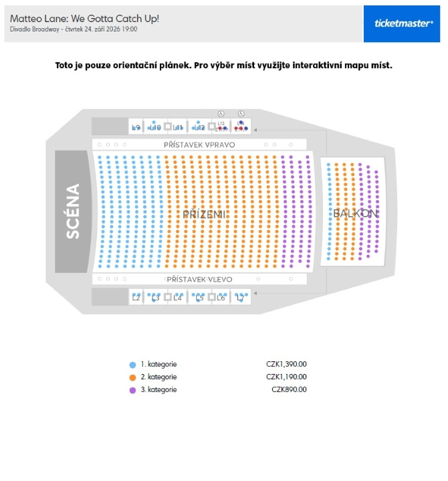Click the SCÉNA stage area
The image size is (448, 481).
coord(73,211)
